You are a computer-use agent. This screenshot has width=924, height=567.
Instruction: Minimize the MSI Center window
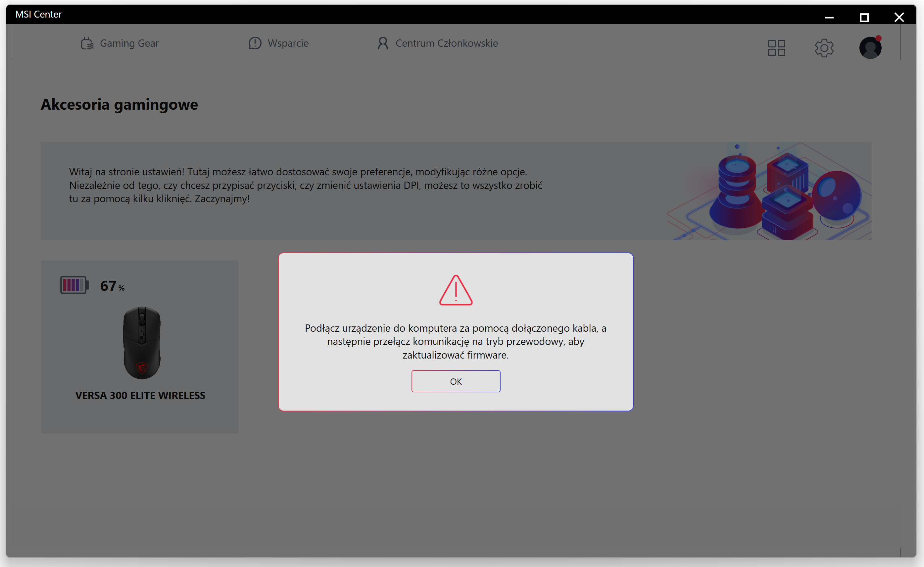coord(829,17)
